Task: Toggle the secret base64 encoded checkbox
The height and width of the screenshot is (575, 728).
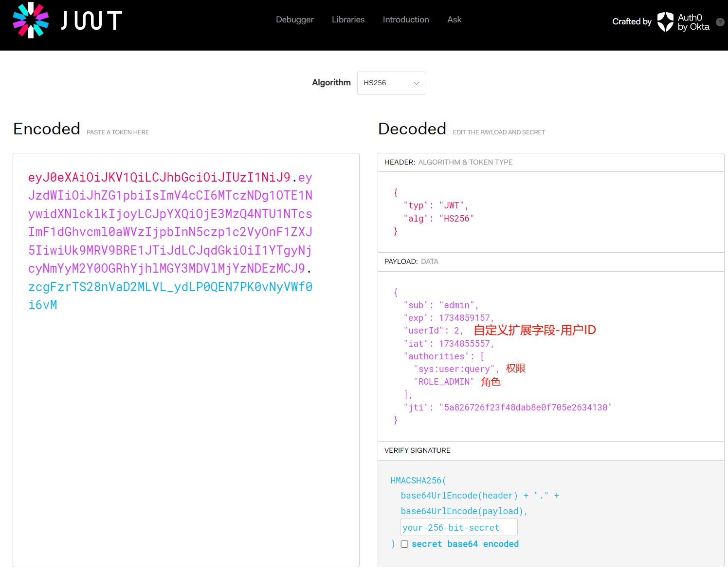Action: click(404, 544)
